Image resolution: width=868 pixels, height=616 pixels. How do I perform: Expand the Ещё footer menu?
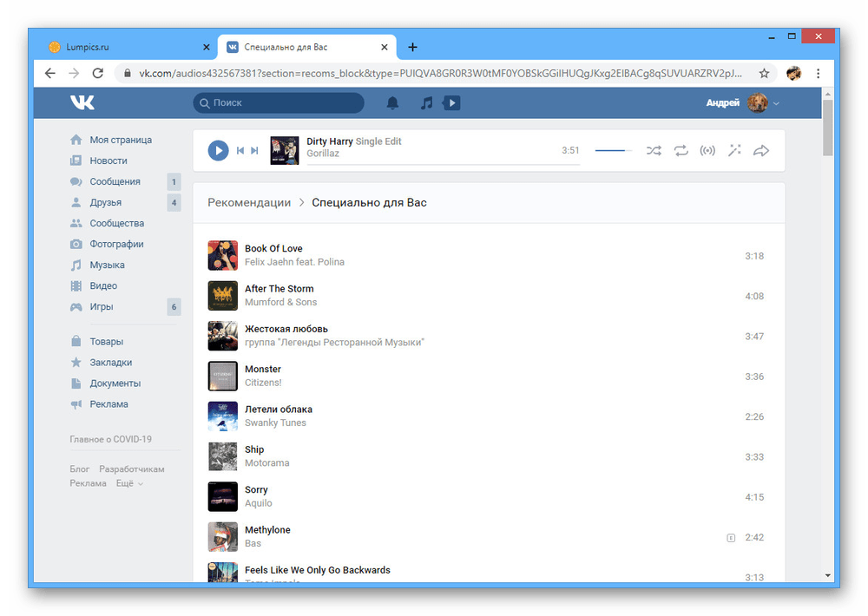[x=129, y=484]
